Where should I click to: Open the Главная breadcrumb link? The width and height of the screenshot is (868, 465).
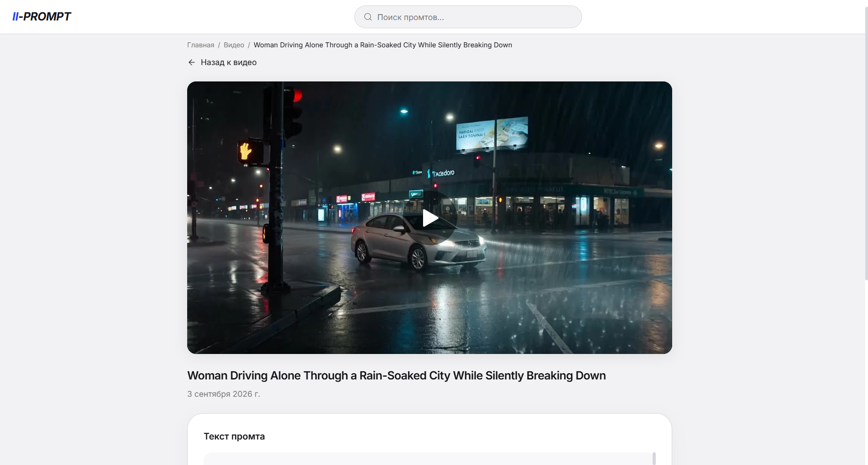[x=200, y=45]
